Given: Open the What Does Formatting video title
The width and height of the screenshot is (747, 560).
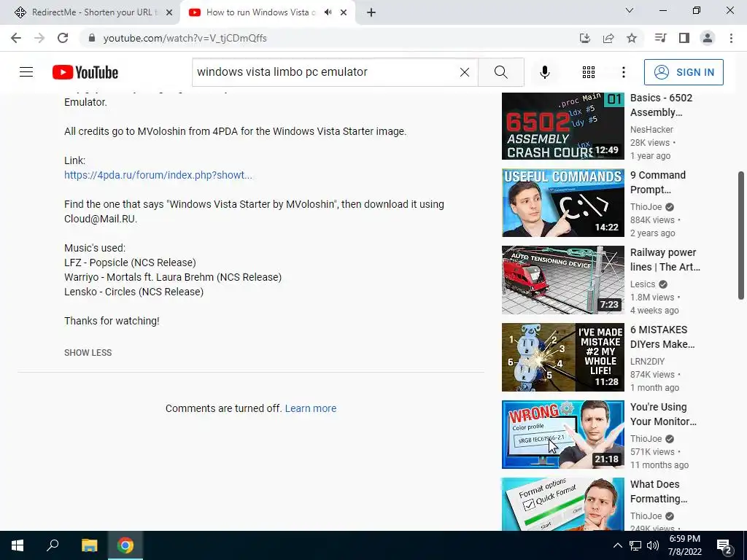Looking at the screenshot, I should 659,491.
